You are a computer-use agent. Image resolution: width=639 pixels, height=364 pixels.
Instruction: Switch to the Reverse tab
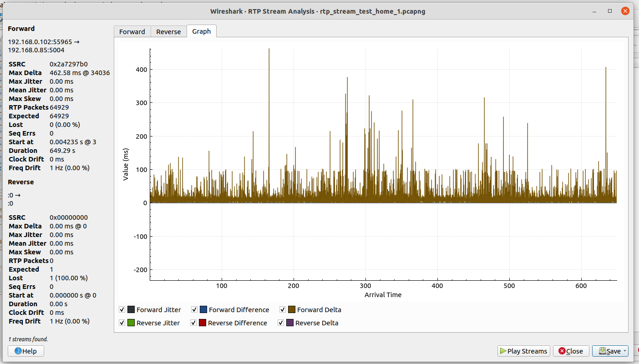pyautogui.click(x=168, y=31)
